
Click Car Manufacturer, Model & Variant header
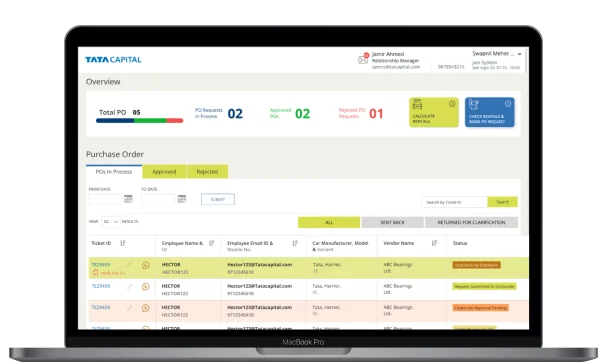pyautogui.click(x=340, y=246)
